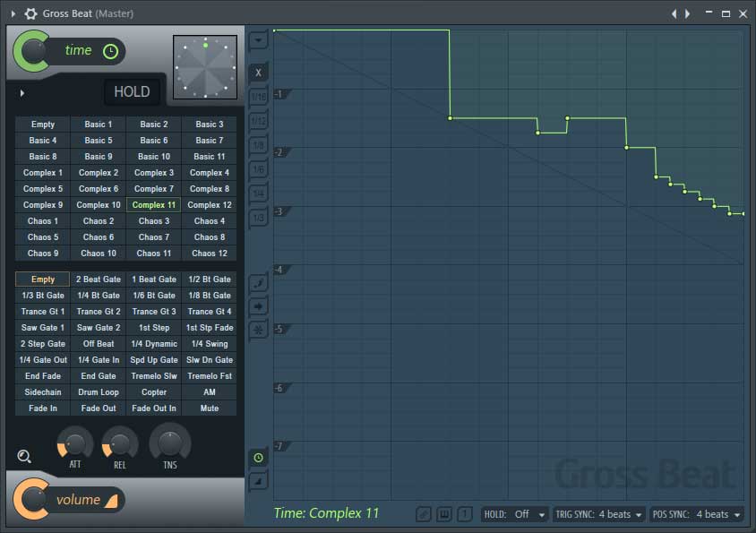Toggle the freeze snowflake icon
Image resolution: width=756 pixels, height=533 pixels.
(259, 330)
